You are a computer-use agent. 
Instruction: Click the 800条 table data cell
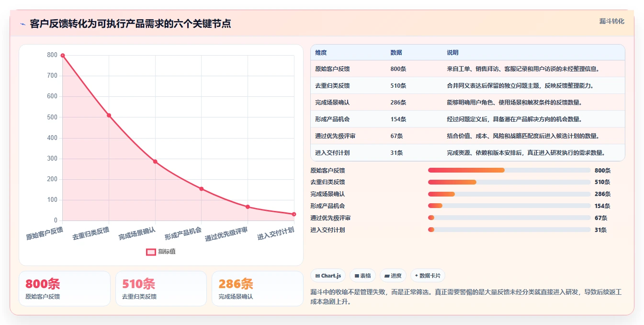click(x=398, y=69)
